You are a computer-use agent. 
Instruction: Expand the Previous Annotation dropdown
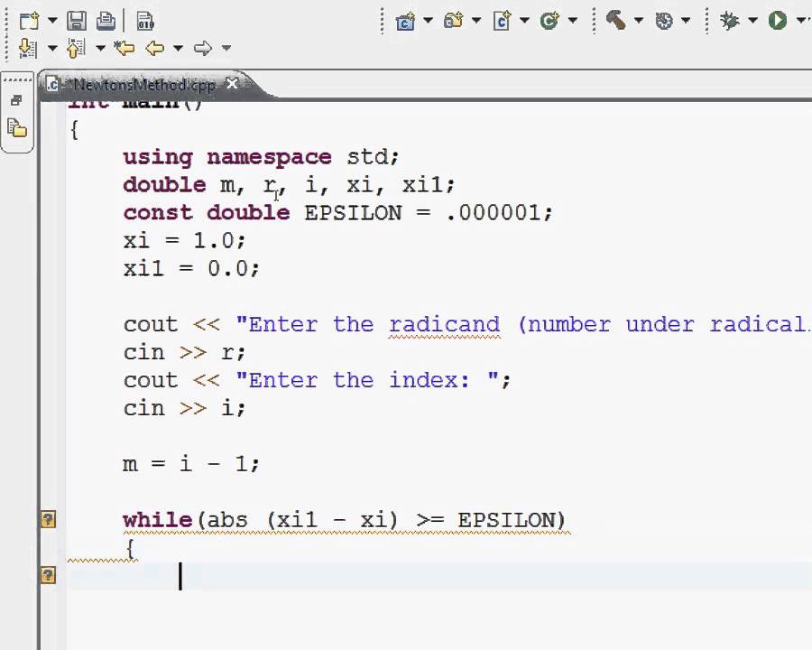pyautogui.click(x=100, y=48)
